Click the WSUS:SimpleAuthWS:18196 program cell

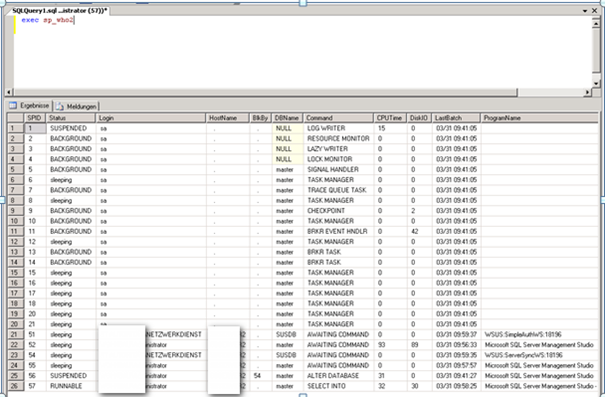(540, 334)
